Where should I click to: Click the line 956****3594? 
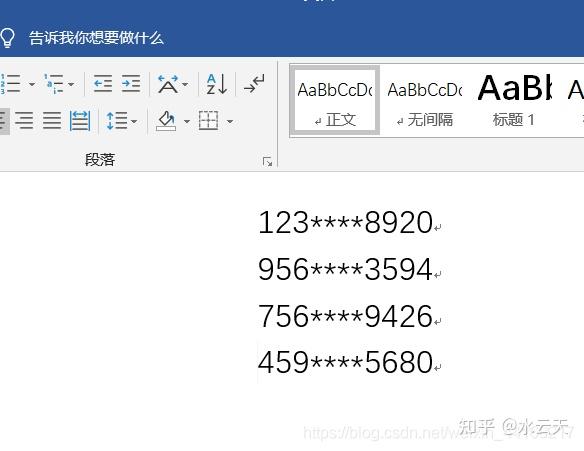coord(345,269)
